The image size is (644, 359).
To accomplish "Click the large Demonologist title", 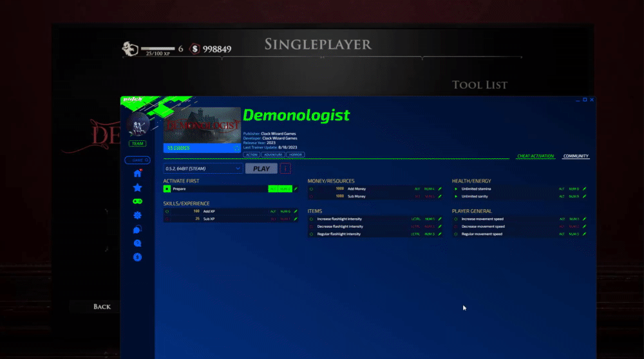I will click(x=296, y=115).
